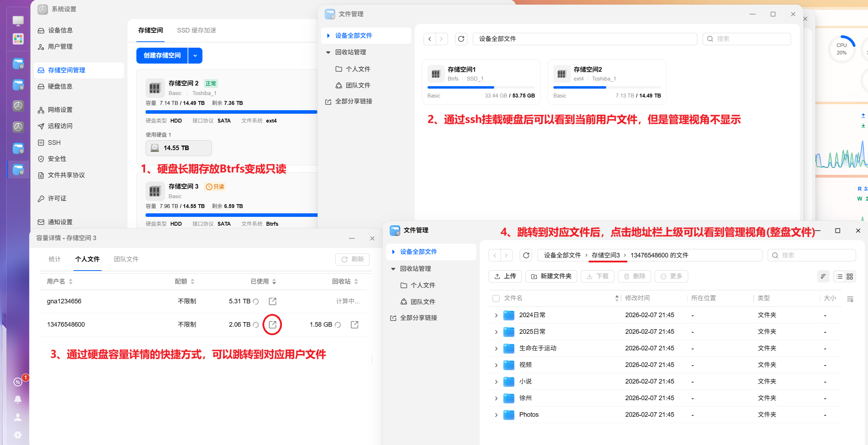
Task: Open recycle bin link for 13476548600
Action: tap(354, 325)
